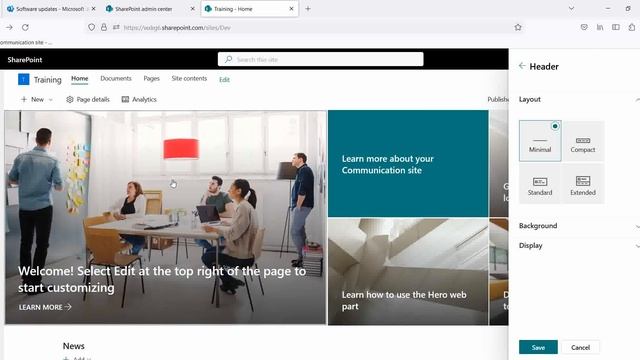Choose the Standard header layout

coord(540,184)
